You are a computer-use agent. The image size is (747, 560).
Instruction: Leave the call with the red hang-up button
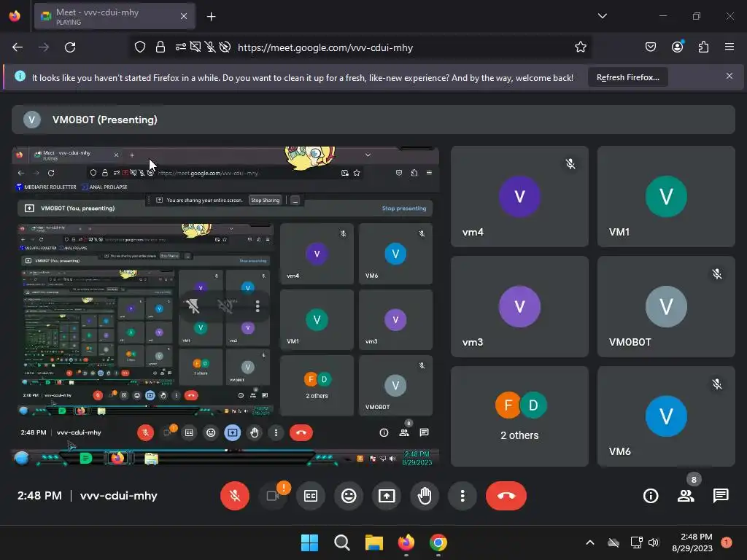pos(506,496)
